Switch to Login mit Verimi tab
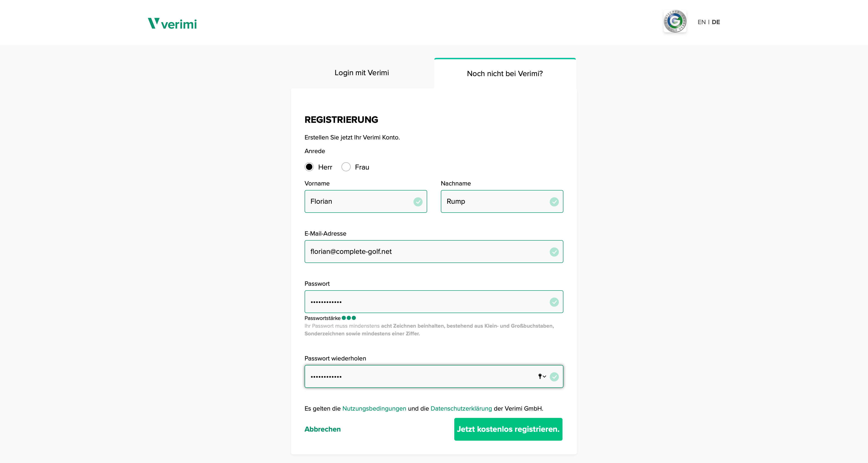 tap(362, 73)
